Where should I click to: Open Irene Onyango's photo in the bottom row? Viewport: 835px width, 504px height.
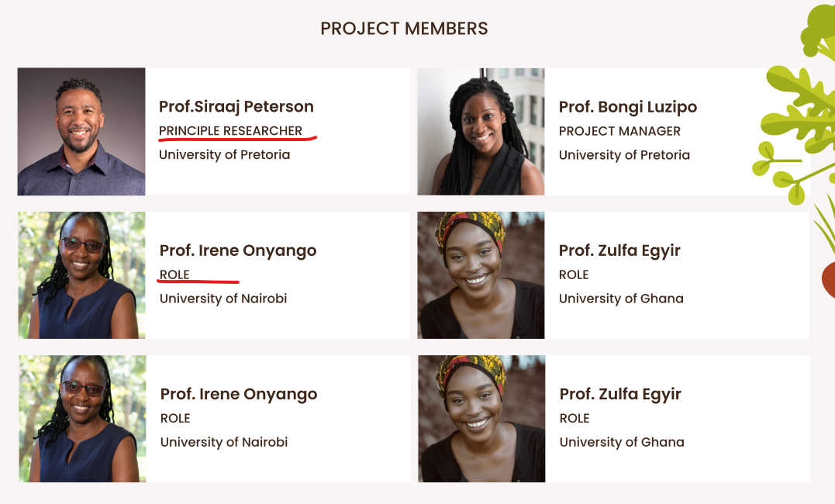tap(82, 419)
